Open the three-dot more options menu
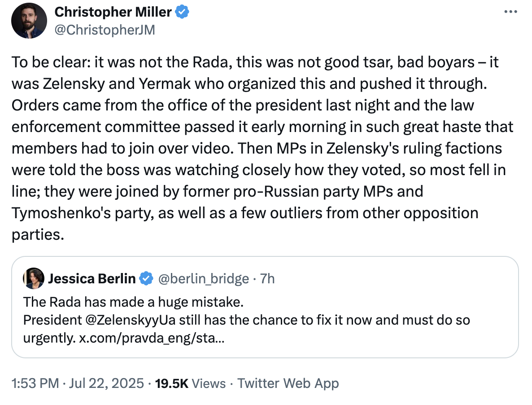Screen dimensions: 532x405 [x=510, y=12]
